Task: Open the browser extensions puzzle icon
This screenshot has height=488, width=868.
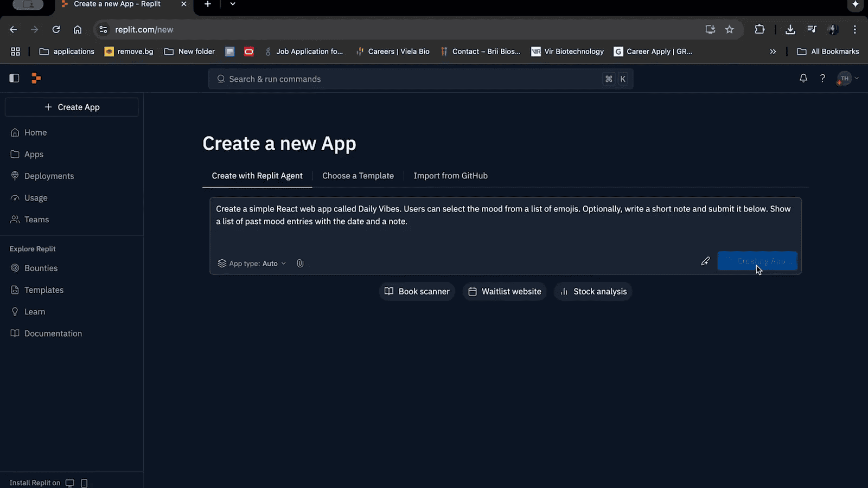Action: pyautogui.click(x=759, y=30)
